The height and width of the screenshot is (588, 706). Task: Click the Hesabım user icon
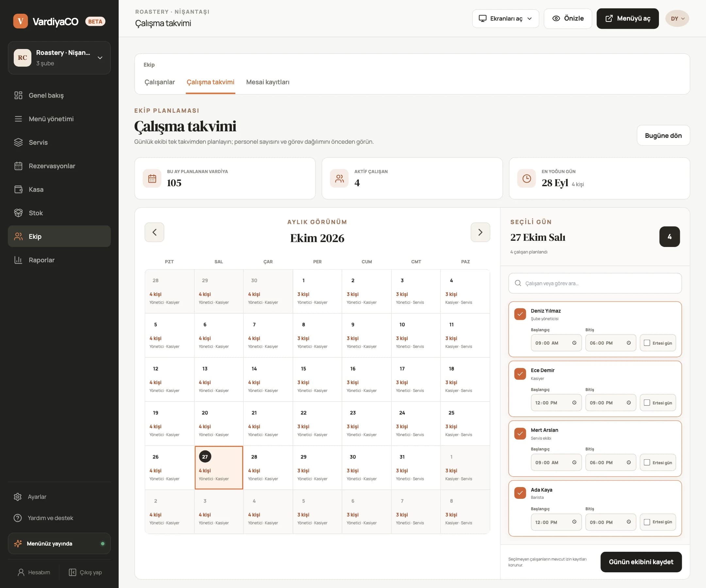point(21,572)
